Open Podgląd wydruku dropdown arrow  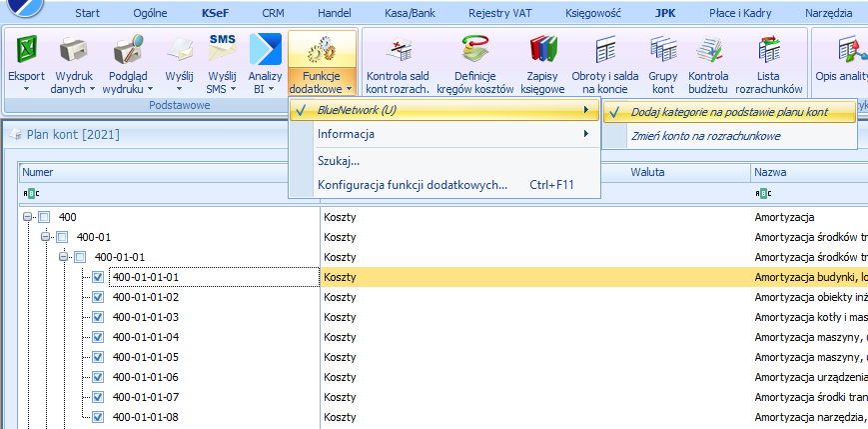point(150,89)
